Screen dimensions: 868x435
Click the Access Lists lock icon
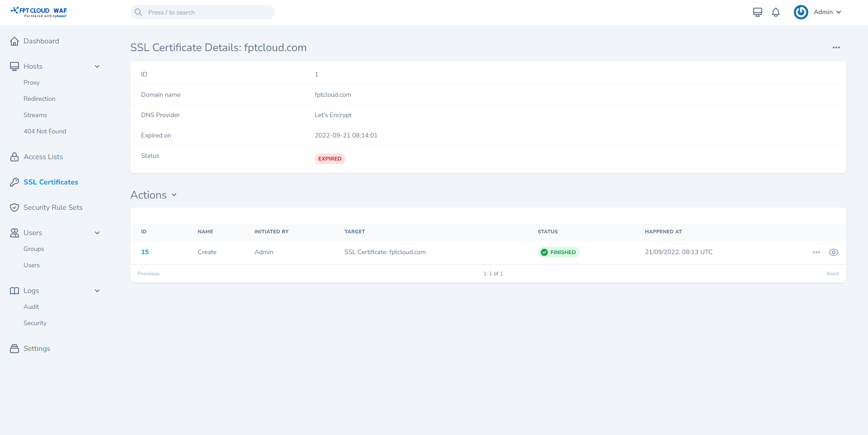(14, 157)
